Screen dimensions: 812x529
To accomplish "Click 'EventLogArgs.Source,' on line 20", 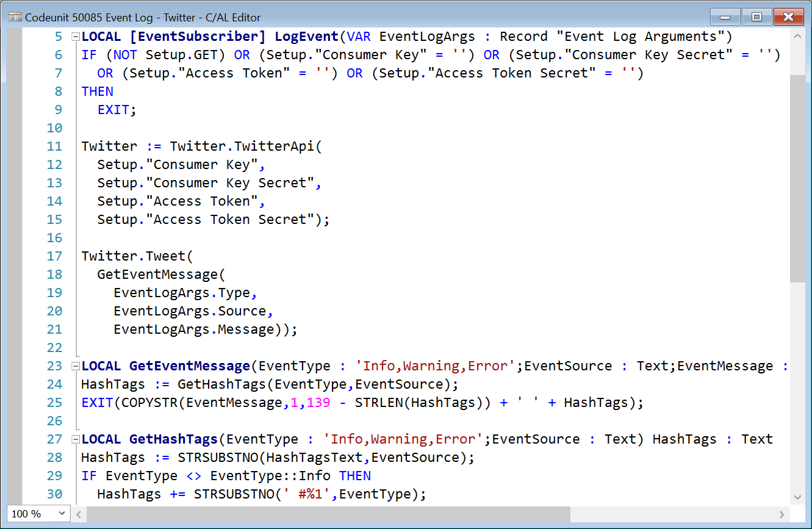I will (194, 311).
